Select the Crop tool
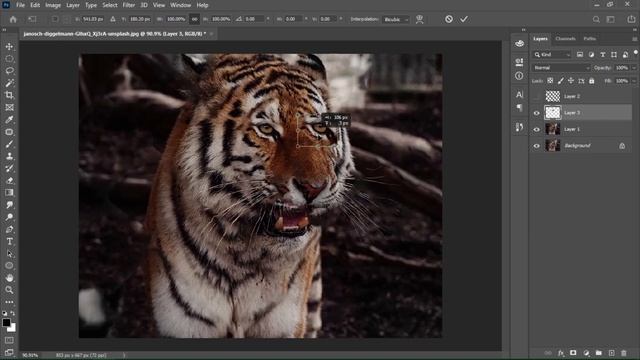Screen dimensions: 640x360 point(9,95)
